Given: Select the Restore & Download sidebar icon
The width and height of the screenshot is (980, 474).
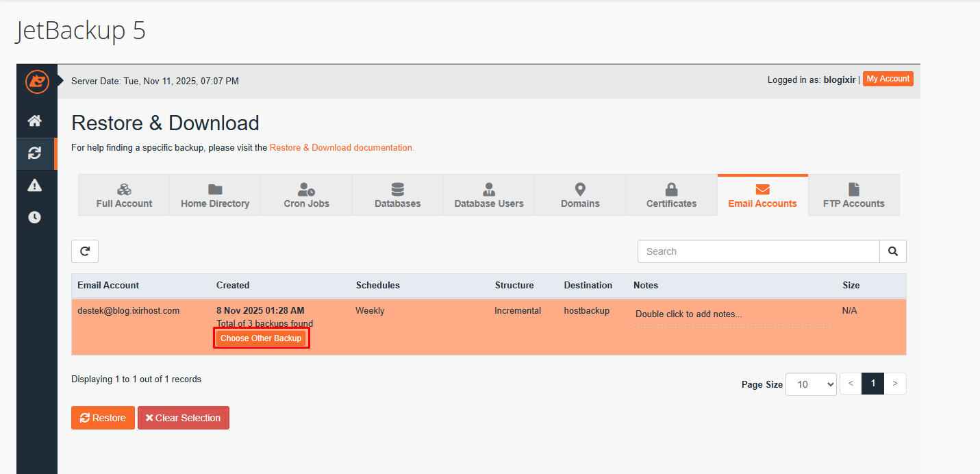Looking at the screenshot, I should coord(34,153).
